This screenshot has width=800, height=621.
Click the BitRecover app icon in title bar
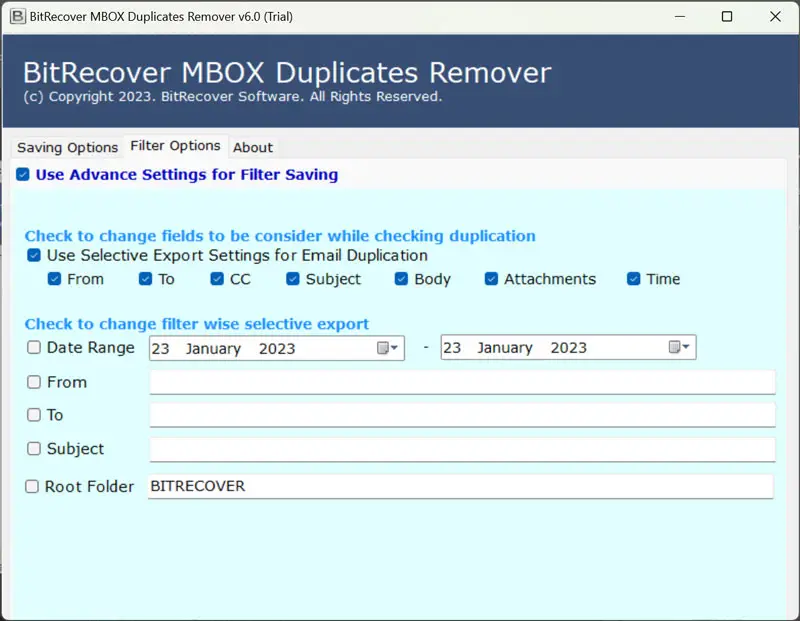(17, 16)
